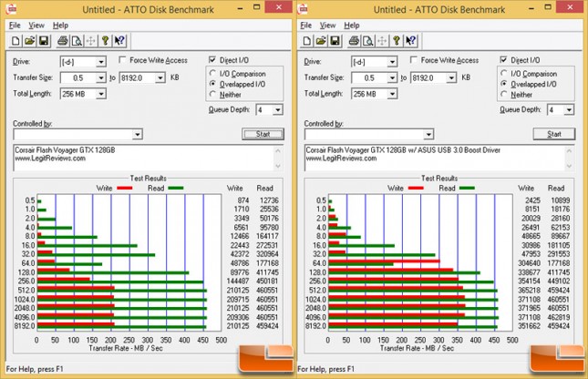Click About icon in right window toolbar
This screenshot has width=588, height=379.
(x=397, y=40)
